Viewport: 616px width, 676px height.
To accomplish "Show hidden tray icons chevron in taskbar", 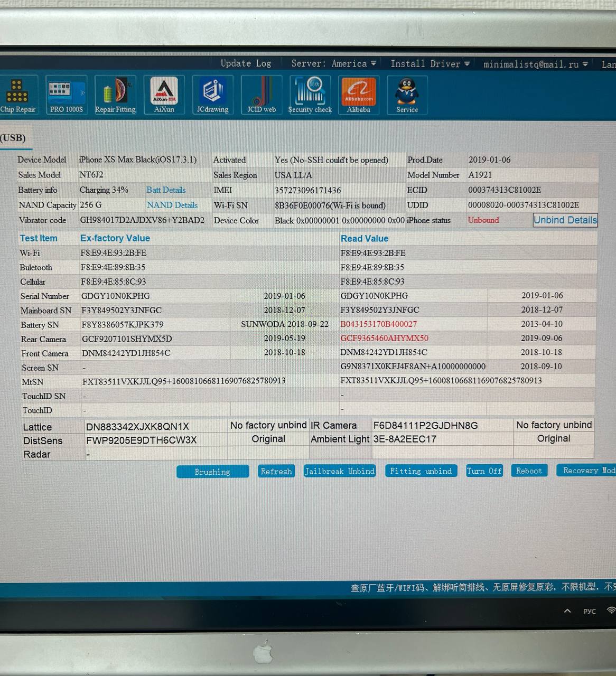I will pos(567,611).
